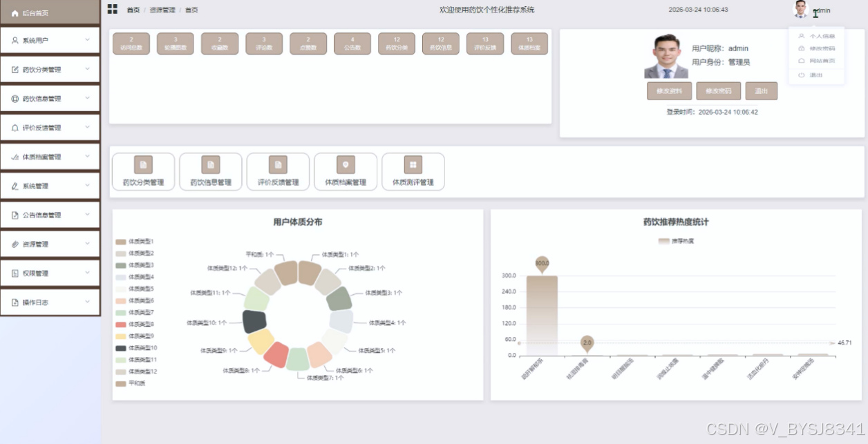This screenshot has width=868, height=444.
Task: Click the document icon on 评价反馈管理 shortcut card
Action: (x=278, y=164)
